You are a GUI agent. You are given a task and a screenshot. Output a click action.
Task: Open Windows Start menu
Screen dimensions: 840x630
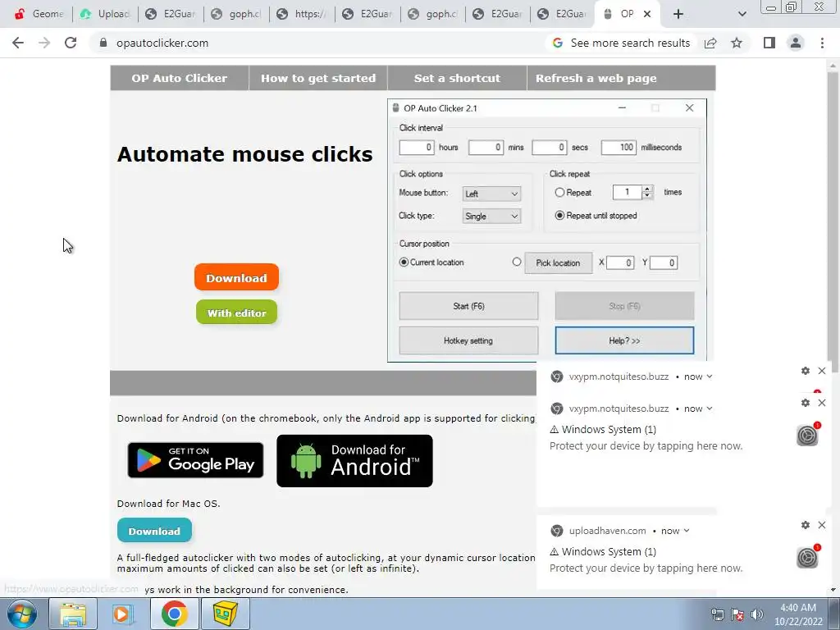21,614
